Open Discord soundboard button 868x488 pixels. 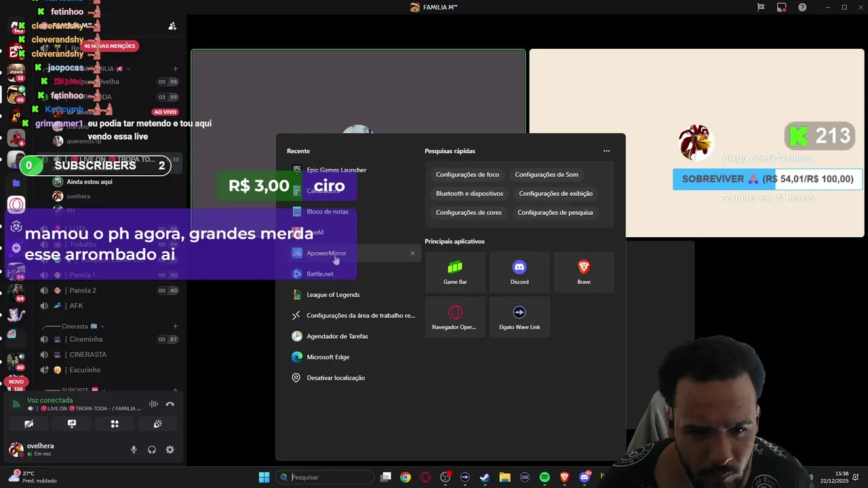[157, 424]
